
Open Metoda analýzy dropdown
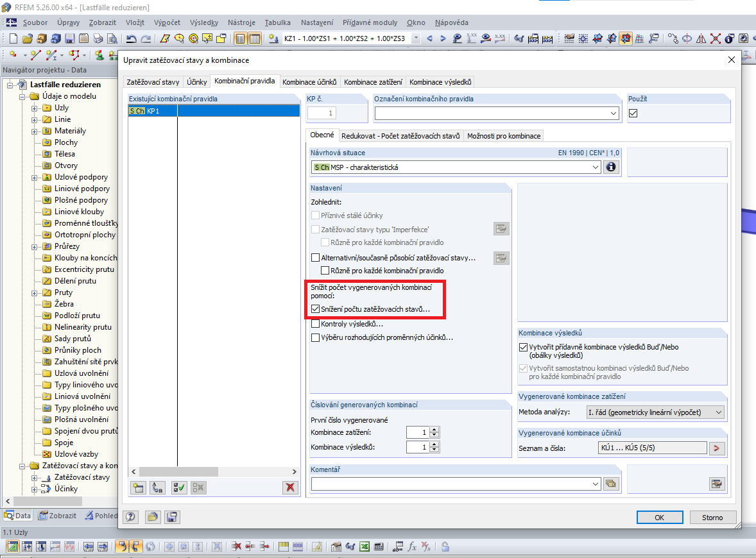tap(718, 412)
